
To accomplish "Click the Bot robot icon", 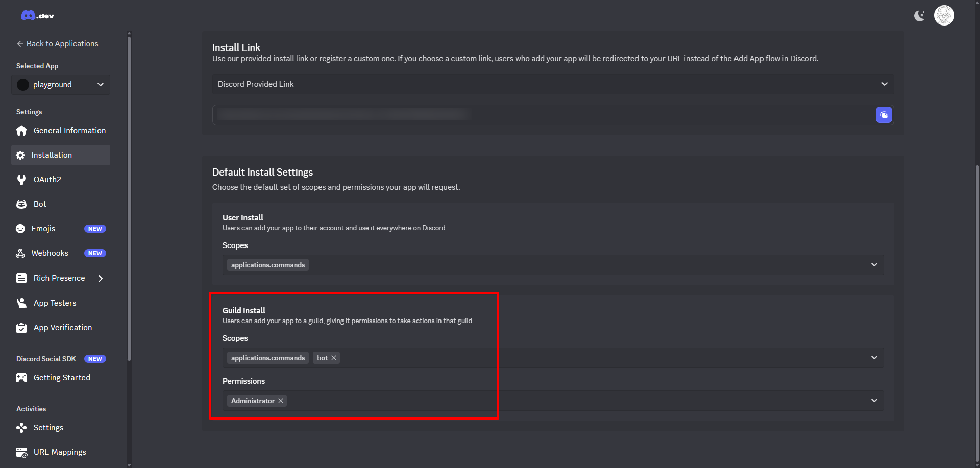I will [21, 204].
